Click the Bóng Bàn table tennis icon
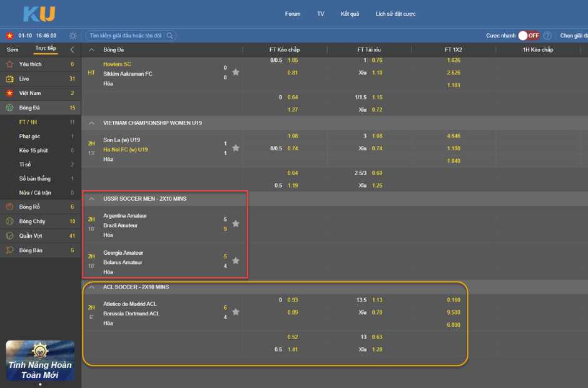Viewport: 588px width, 388px height. [10, 250]
